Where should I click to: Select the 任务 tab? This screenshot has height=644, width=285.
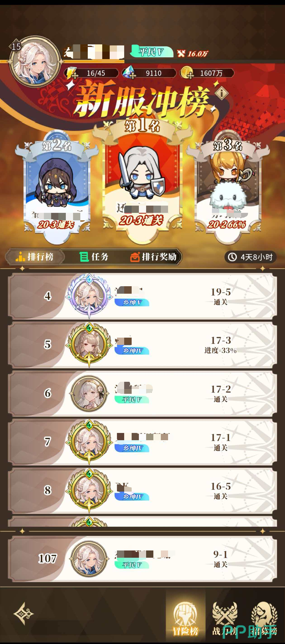pos(94,257)
